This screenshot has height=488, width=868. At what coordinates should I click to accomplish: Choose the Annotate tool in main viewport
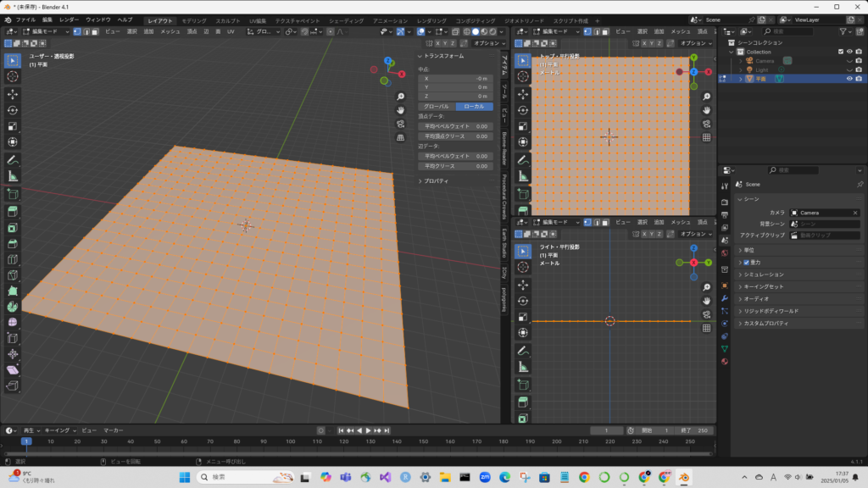(13, 160)
